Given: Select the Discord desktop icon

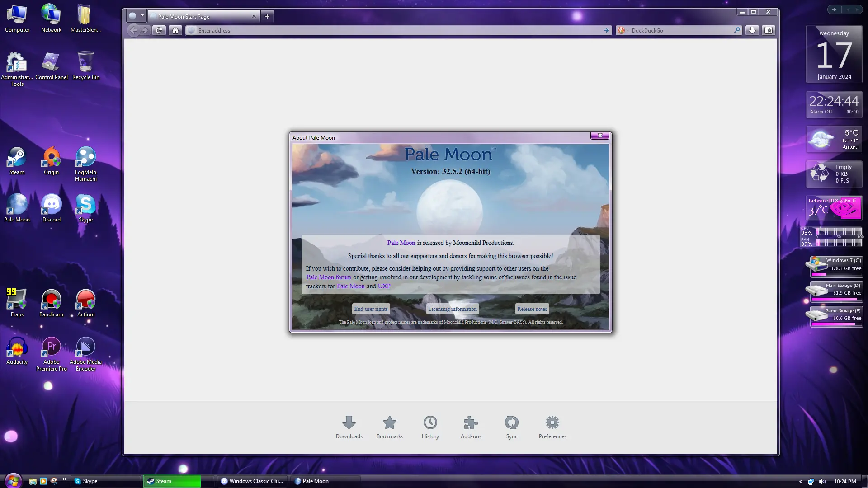Looking at the screenshot, I should pos(51,209).
